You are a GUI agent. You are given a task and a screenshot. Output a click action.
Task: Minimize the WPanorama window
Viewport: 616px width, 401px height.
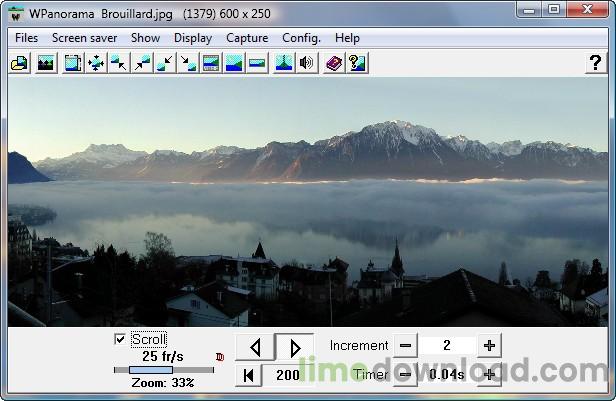[529, 10]
